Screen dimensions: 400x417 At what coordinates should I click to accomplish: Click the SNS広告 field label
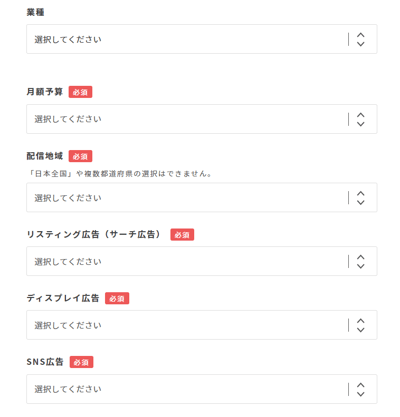45,362
